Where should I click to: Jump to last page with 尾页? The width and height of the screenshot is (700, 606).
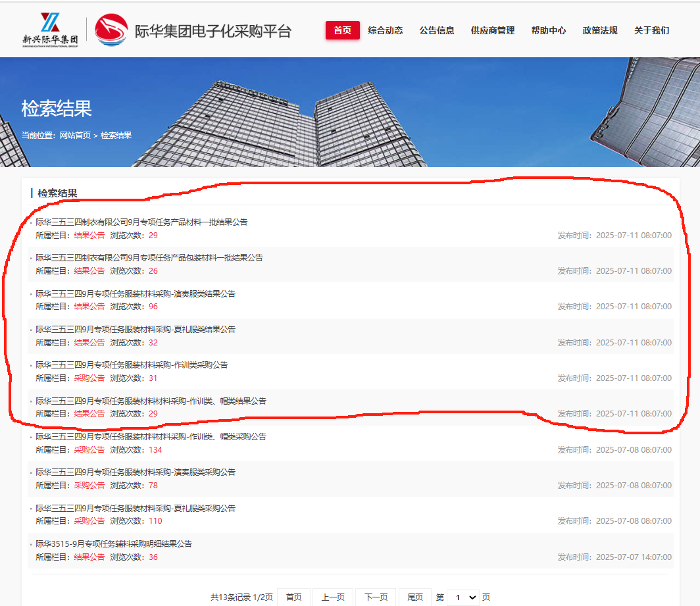pyautogui.click(x=415, y=597)
